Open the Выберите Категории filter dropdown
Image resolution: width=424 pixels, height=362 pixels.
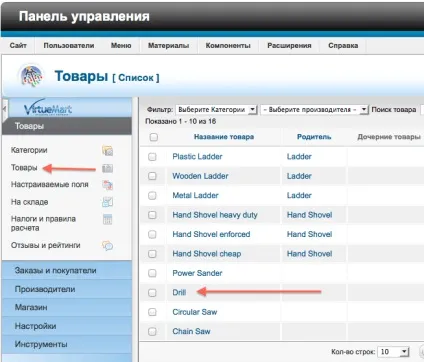[216, 109]
